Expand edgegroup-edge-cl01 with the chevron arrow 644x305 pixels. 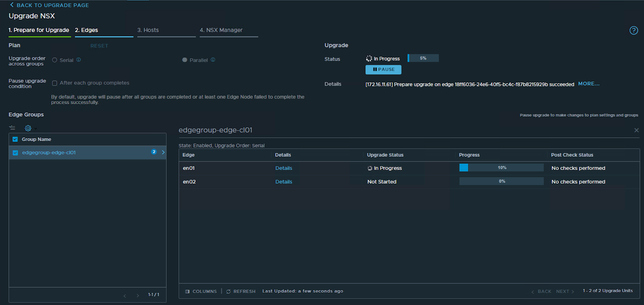tap(163, 152)
